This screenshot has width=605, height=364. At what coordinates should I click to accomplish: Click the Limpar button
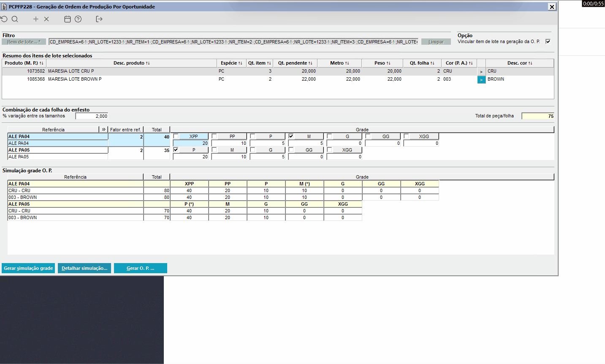tap(436, 42)
